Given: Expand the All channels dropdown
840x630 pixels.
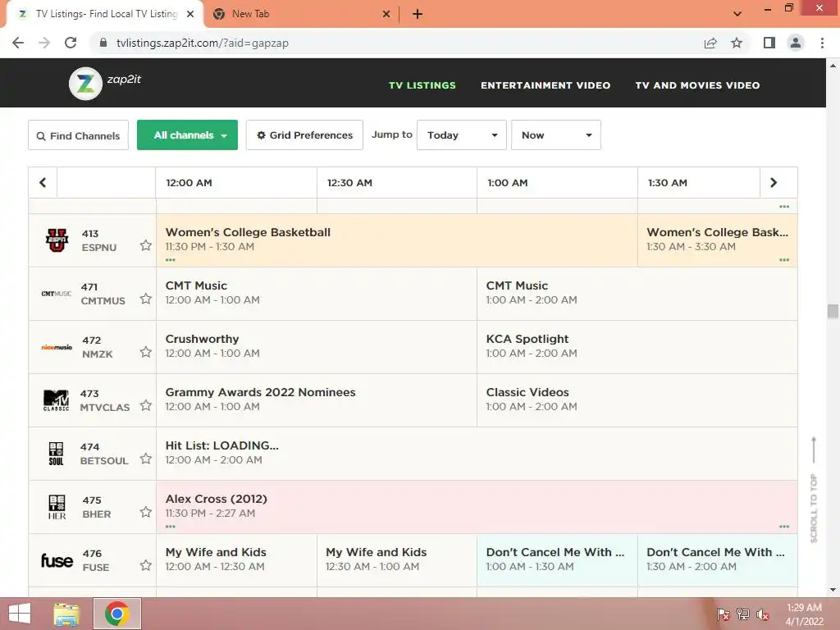Looking at the screenshot, I should point(187,135).
